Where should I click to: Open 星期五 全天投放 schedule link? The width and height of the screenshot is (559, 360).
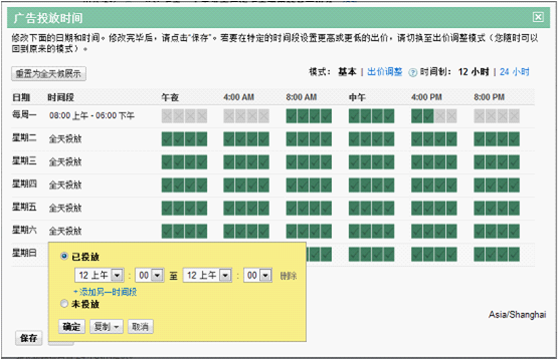tap(65, 208)
